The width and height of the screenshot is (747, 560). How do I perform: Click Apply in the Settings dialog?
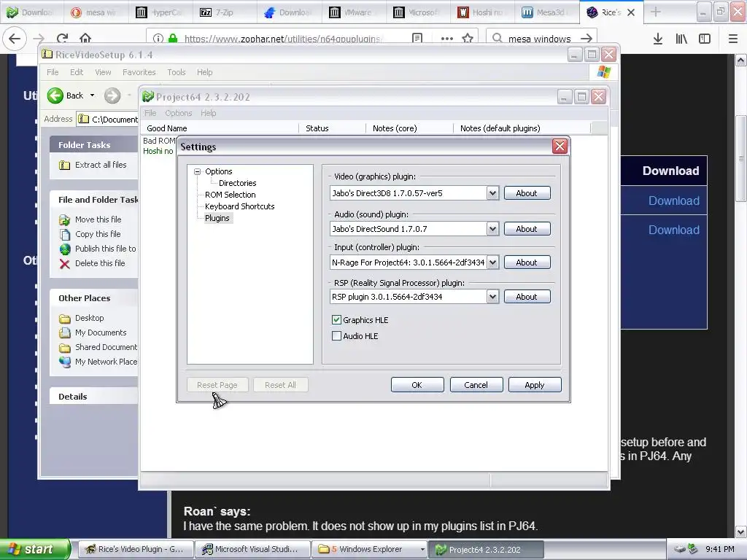[535, 385]
